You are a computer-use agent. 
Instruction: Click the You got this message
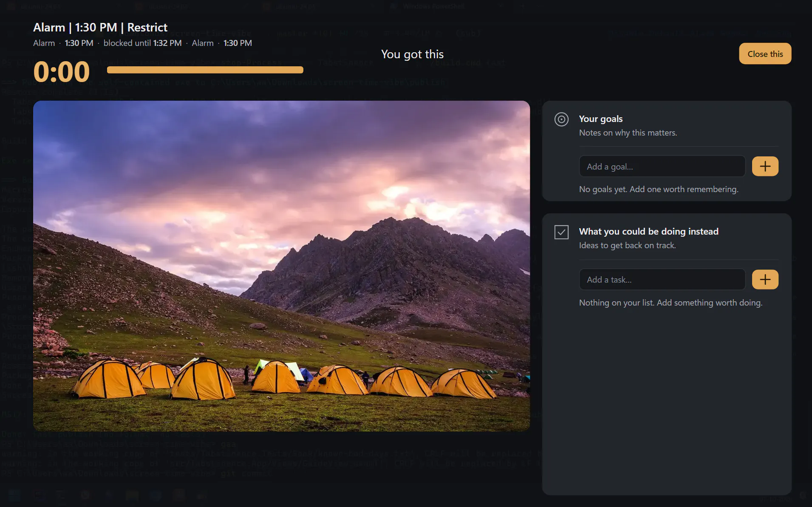pos(412,54)
